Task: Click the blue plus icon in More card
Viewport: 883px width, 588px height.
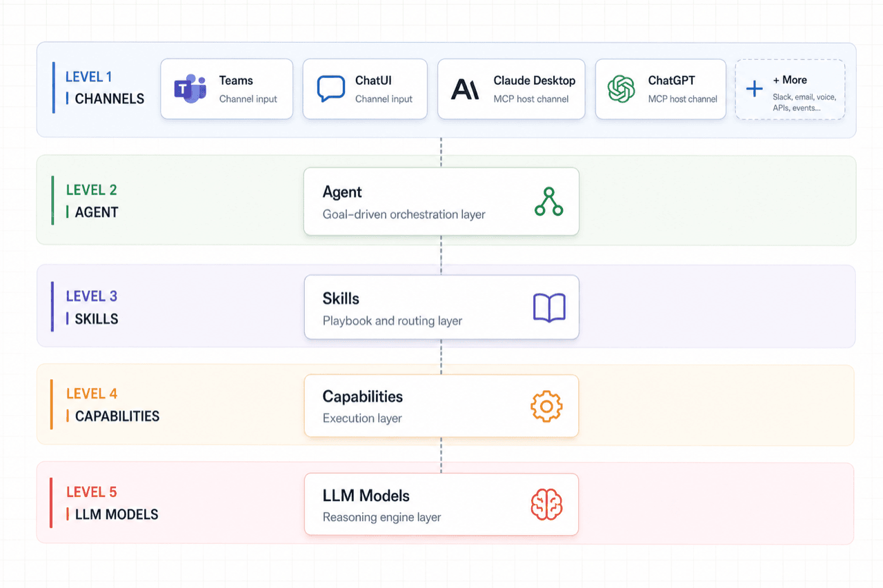Action: [x=755, y=89]
